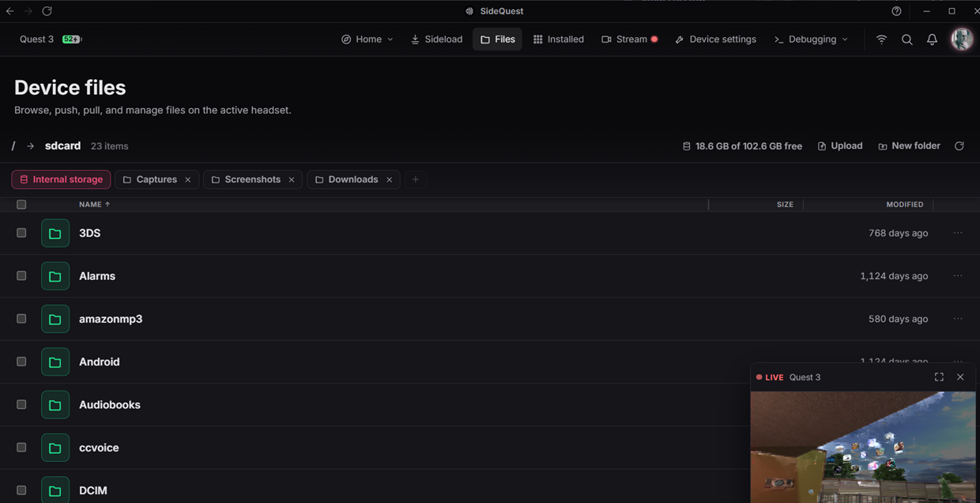This screenshot has height=503, width=980.
Task: View the 52 percent battery indicator
Action: [x=72, y=40]
